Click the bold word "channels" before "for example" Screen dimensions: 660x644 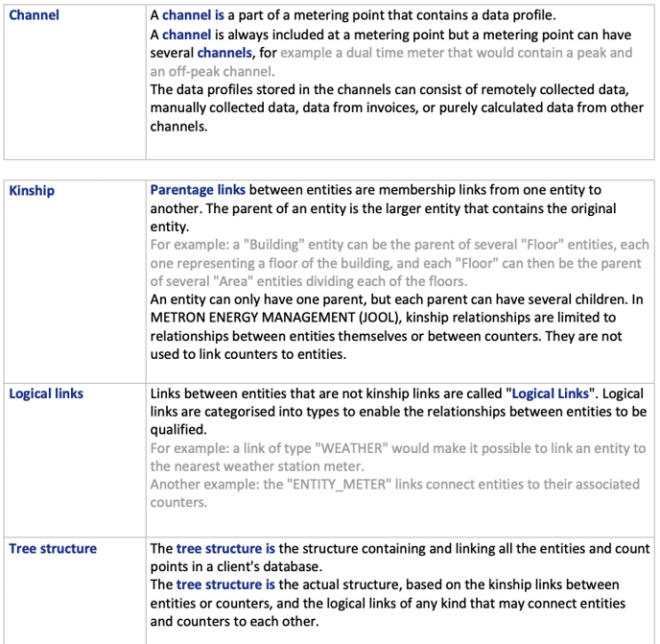(x=224, y=52)
